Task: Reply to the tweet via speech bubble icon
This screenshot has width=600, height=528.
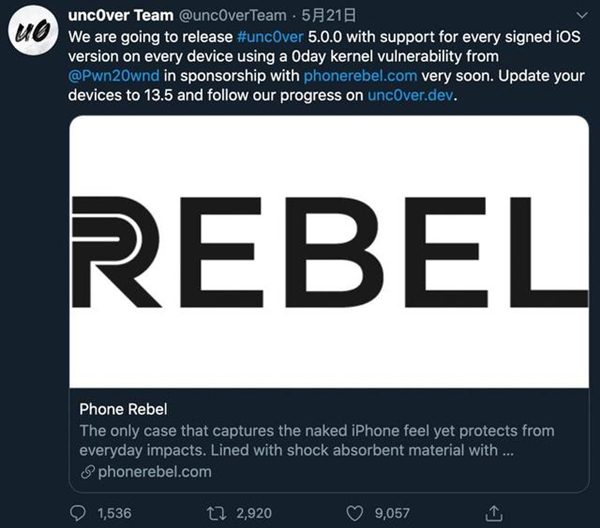Action: [x=79, y=513]
